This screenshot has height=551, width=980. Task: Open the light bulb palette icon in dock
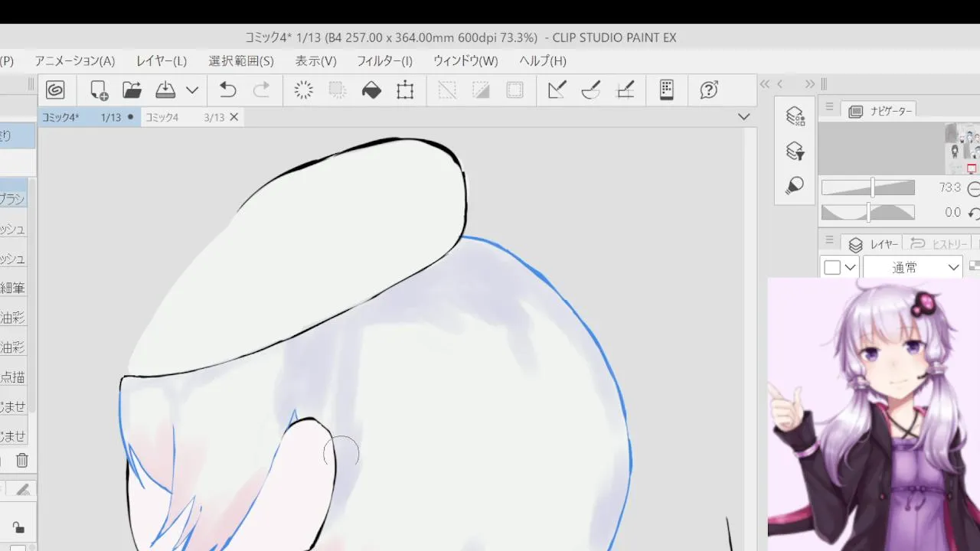795,185
